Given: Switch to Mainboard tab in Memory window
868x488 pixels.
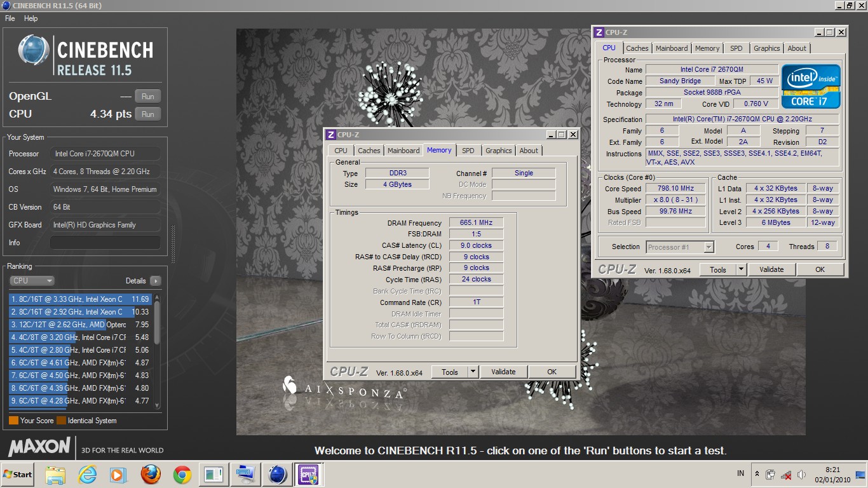Looking at the screenshot, I should pos(403,151).
